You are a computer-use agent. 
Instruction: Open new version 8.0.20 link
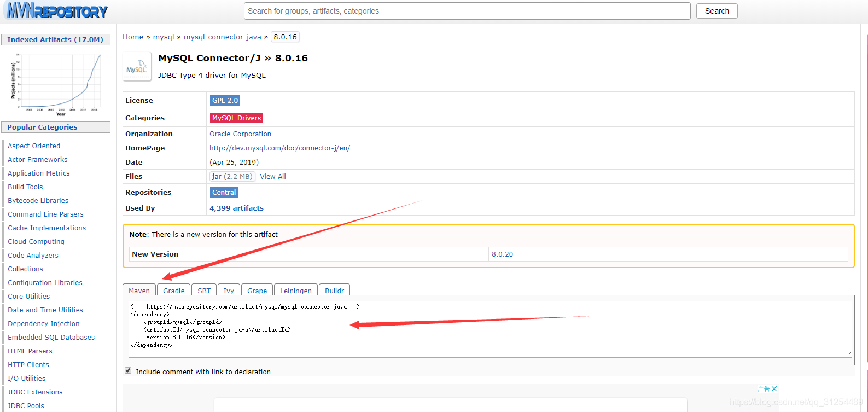click(502, 254)
